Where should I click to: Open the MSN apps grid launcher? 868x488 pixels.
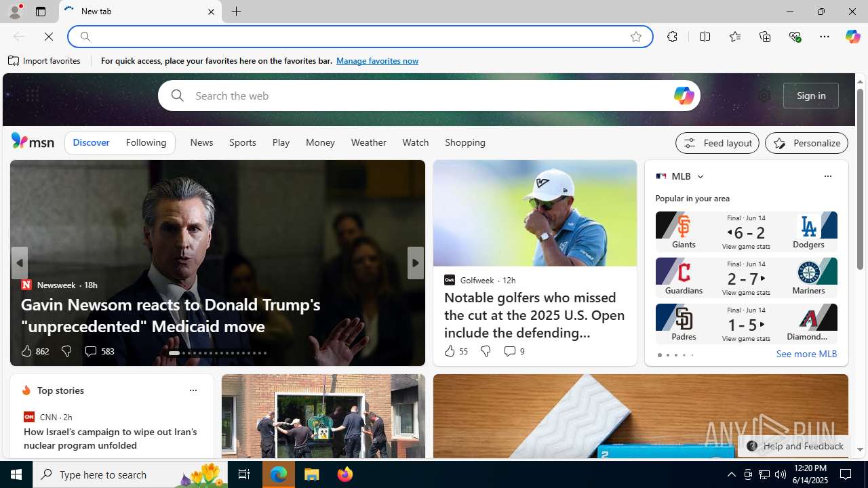[32, 96]
